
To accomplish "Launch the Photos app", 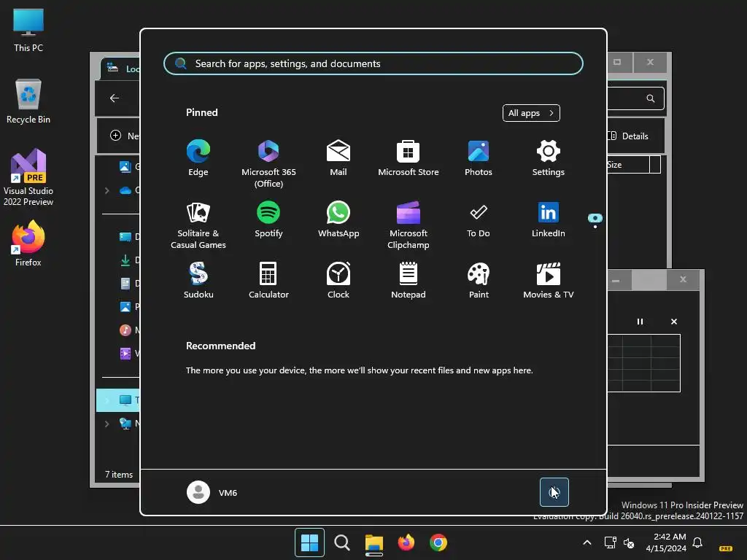I will click(479, 157).
